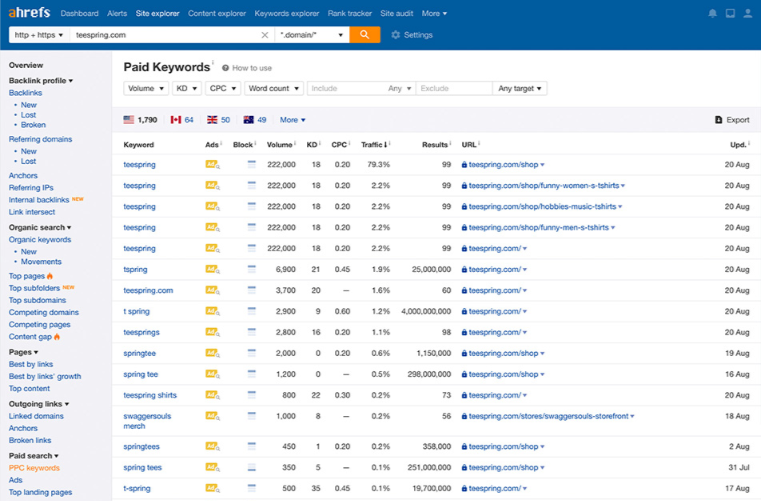Open block icon for t spring row
This screenshot has width=762, height=501.
click(251, 311)
